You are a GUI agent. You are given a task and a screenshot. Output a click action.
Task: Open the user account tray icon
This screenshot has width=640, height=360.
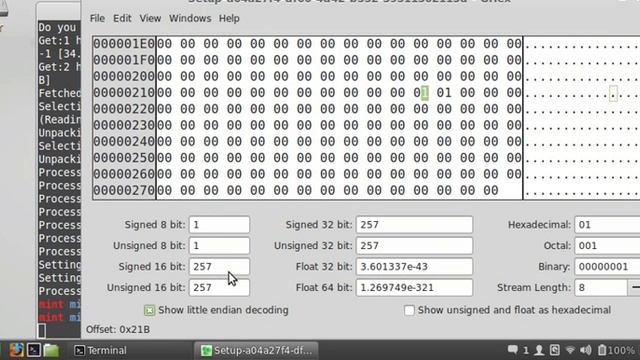coord(539,350)
